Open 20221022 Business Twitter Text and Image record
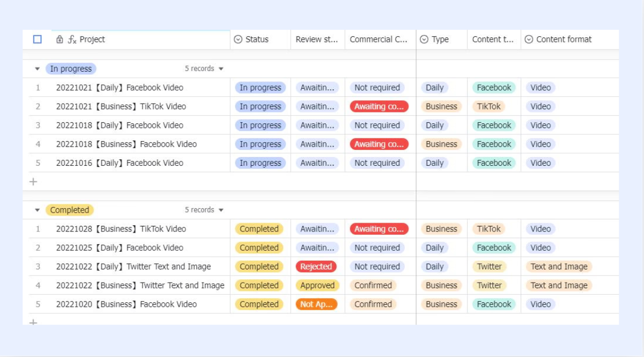 coord(140,285)
